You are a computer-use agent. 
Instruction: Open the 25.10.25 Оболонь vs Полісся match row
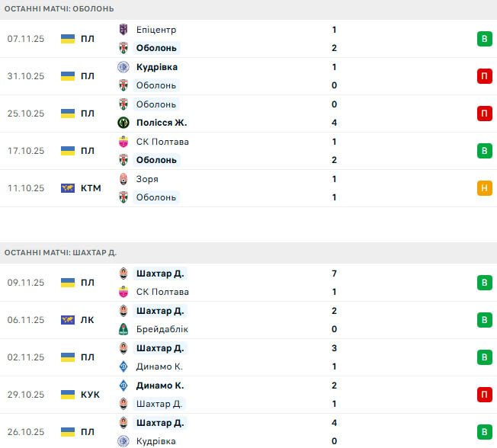[252, 114]
